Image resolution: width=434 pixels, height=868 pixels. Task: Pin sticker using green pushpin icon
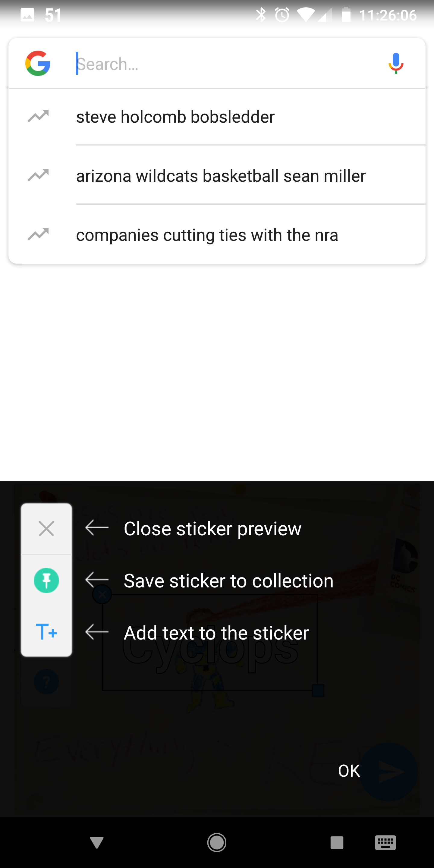click(46, 580)
